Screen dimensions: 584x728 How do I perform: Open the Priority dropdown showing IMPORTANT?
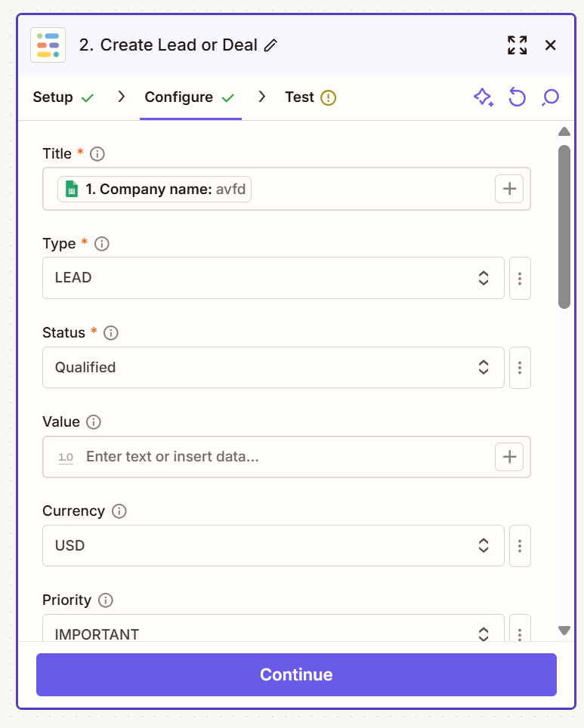tap(273, 631)
